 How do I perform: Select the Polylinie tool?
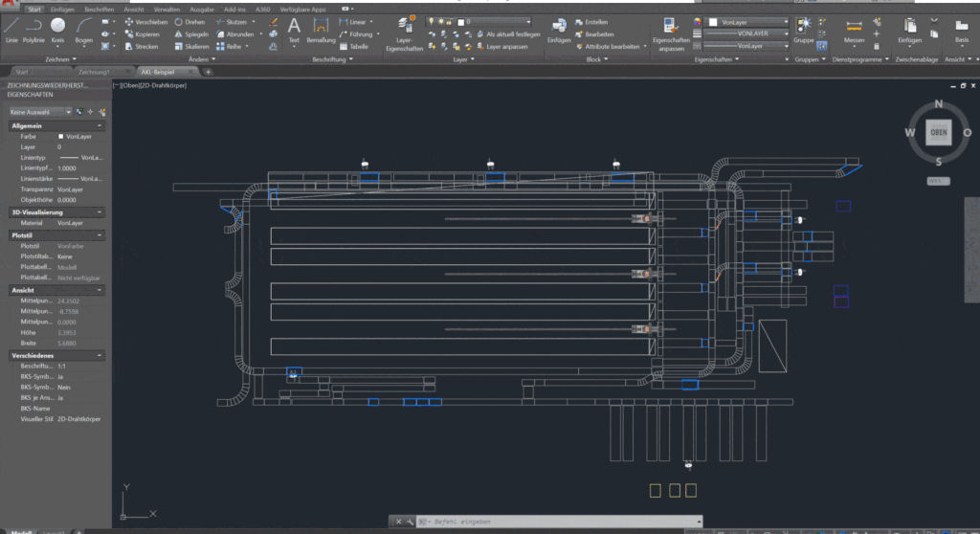[33, 31]
